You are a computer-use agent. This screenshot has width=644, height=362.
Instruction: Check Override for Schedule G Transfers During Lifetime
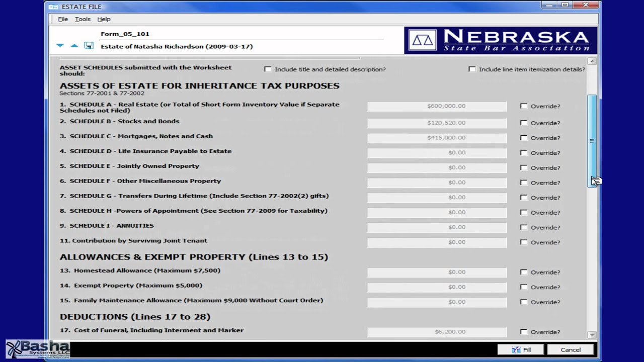click(524, 198)
